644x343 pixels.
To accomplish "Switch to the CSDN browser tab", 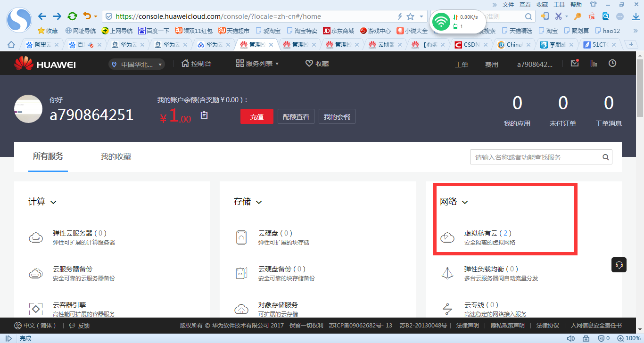I will click(471, 45).
